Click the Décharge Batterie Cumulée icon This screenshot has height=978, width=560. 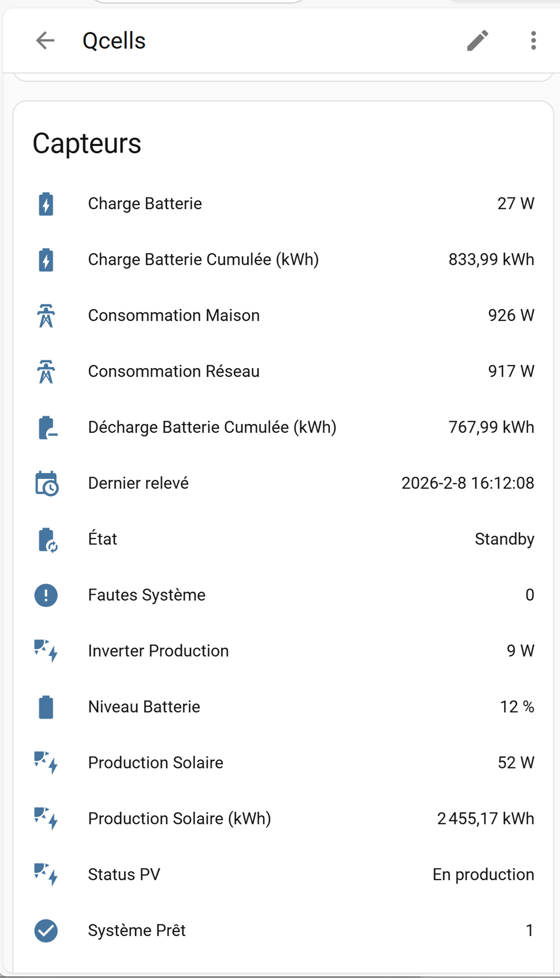click(x=47, y=428)
